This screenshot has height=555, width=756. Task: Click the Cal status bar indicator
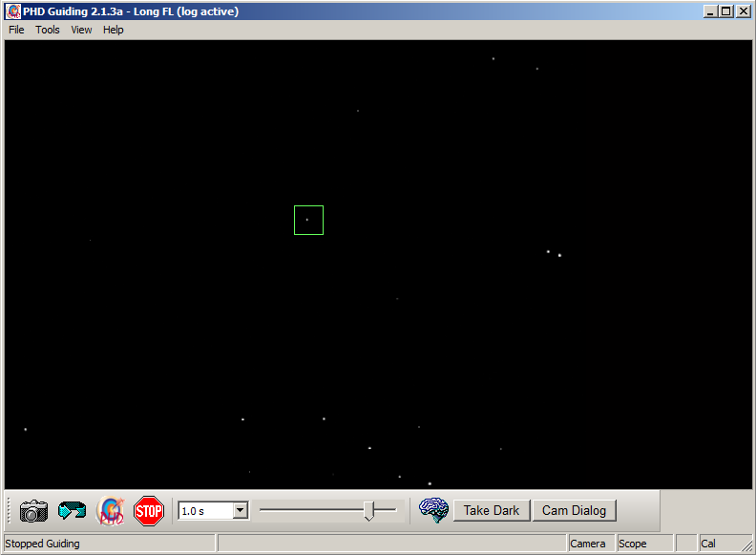[708, 544]
